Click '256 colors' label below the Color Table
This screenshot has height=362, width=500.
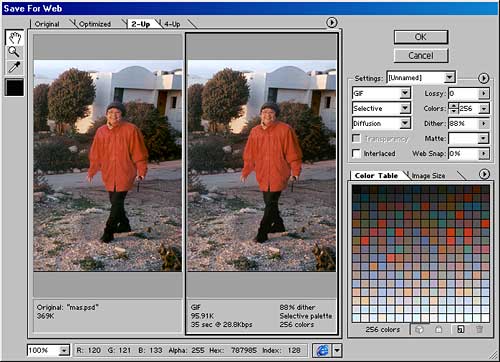click(383, 330)
